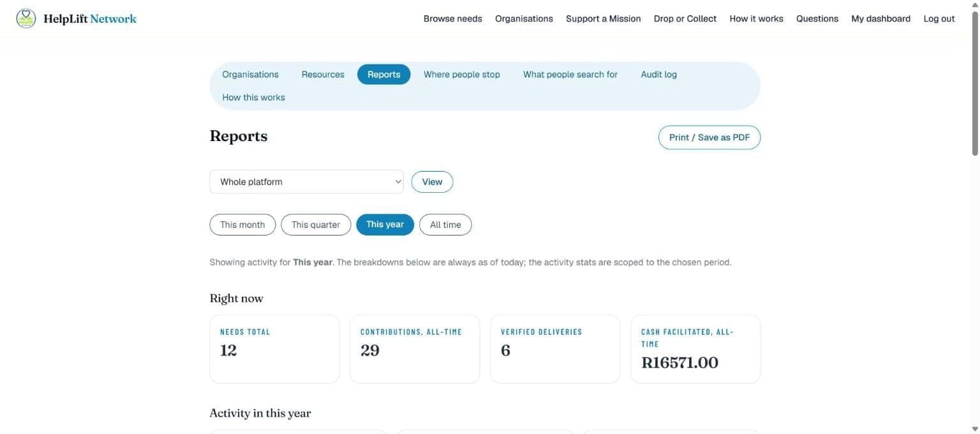Screen dimensions: 980x434
Task: Click the View button
Action: point(432,182)
